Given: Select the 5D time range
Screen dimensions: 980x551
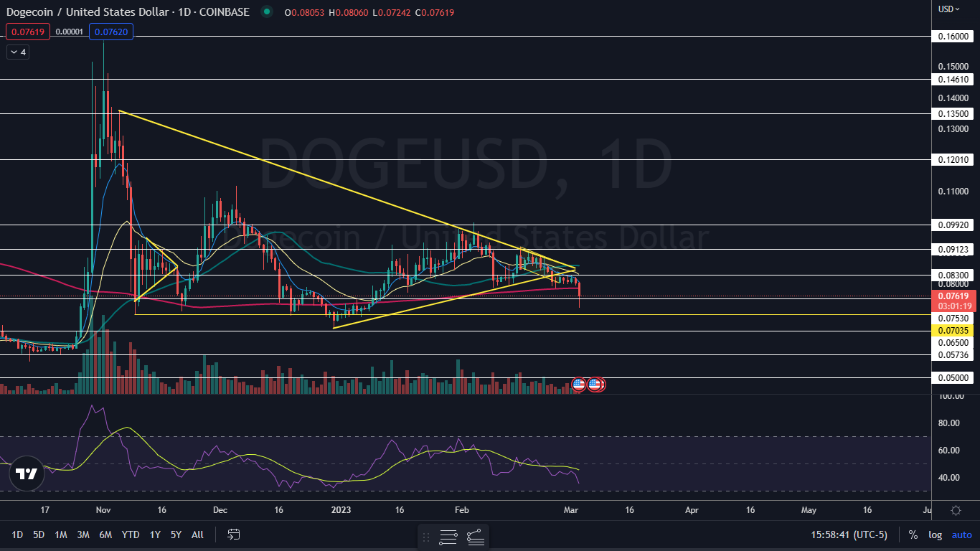Looking at the screenshot, I should point(39,534).
